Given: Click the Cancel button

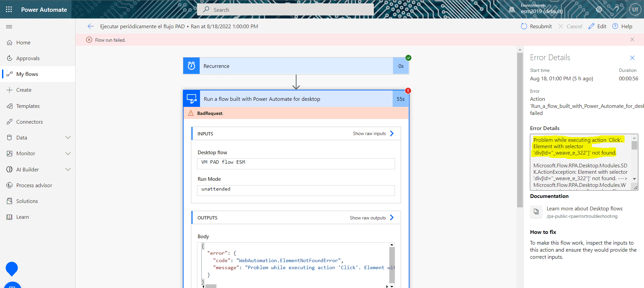Looking at the screenshot, I should pyautogui.click(x=570, y=26).
